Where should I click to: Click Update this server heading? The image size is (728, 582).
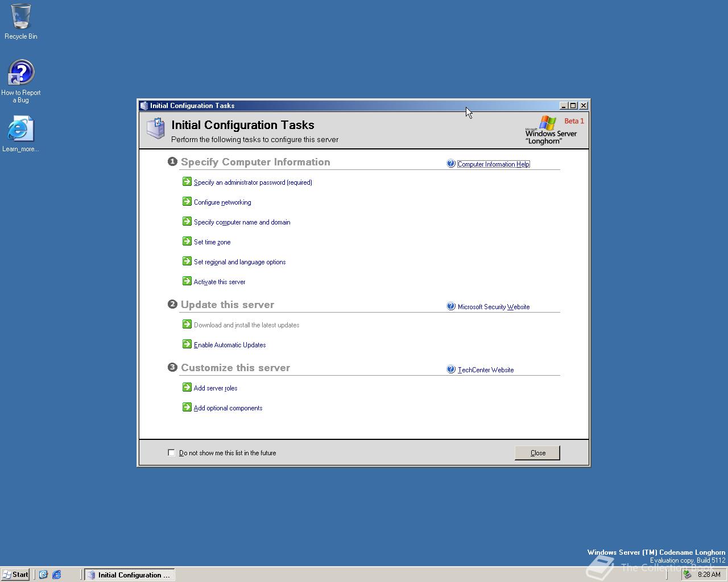coord(227,305)
